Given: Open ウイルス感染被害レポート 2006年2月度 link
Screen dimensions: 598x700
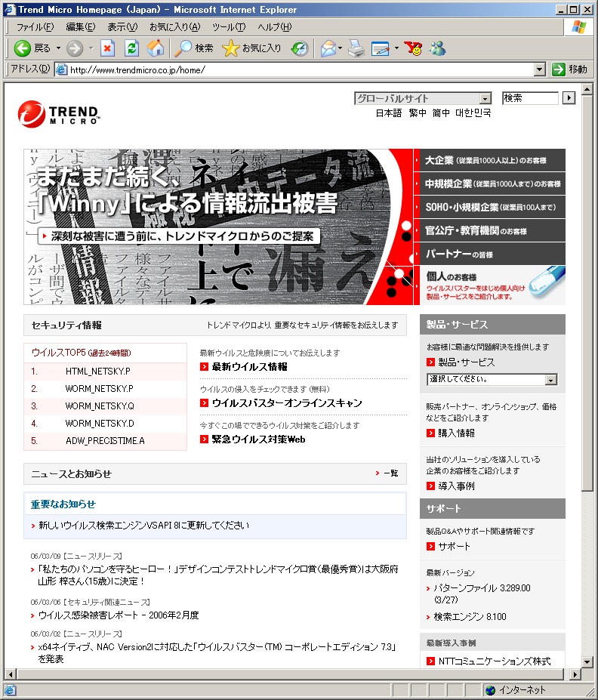Looking at the screenshot, I should pyautogui.click(x=119, y=615).
